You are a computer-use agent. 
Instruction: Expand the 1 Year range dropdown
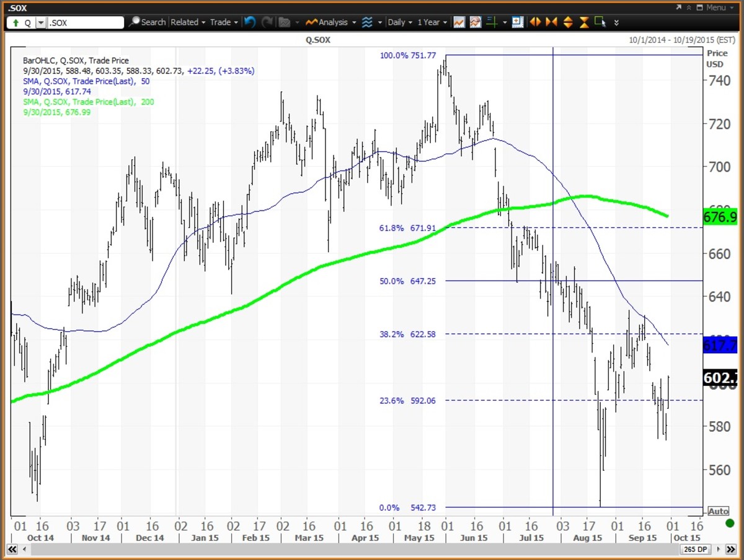(432, 22)
